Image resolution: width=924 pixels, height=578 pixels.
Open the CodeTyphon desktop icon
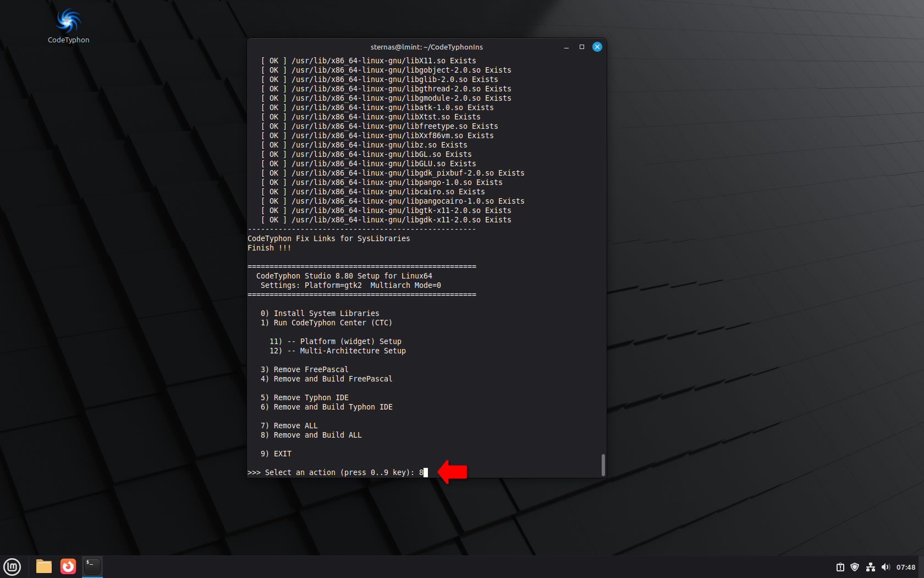point(68,26)
